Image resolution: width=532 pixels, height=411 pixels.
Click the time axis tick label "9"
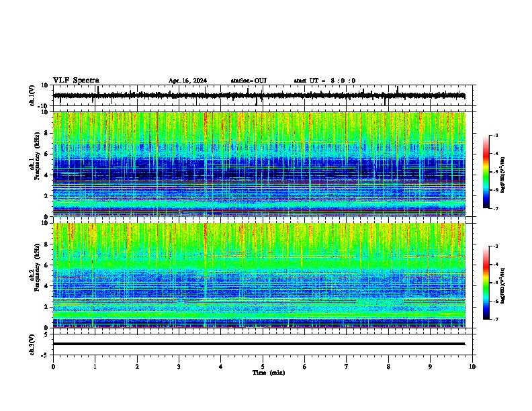pyautogui.click(x=430, y=367)
